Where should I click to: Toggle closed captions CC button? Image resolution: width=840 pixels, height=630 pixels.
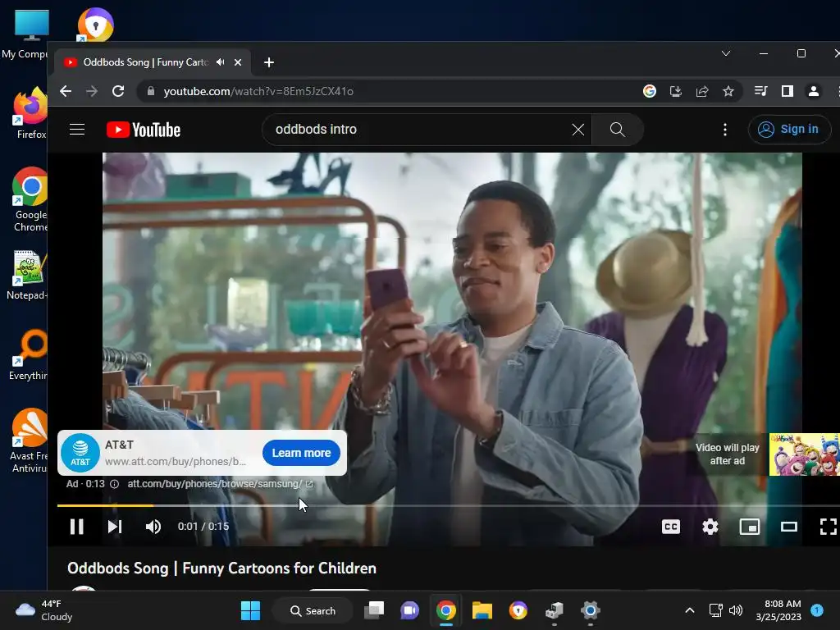[671, 527]
